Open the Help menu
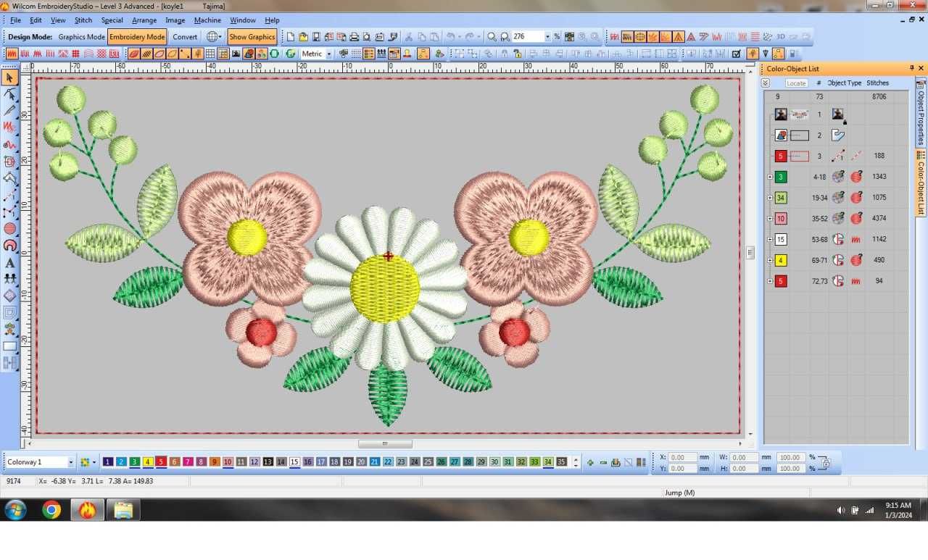 pyautogui.click(x=272, y=20)
